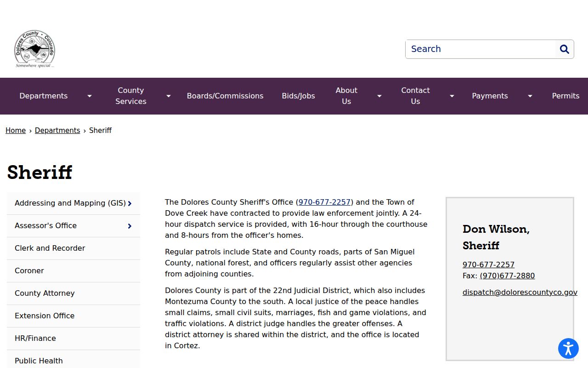Open the accessibility widget icon
This screenshot has width=588, height=368.
click(x=568, y=348)
